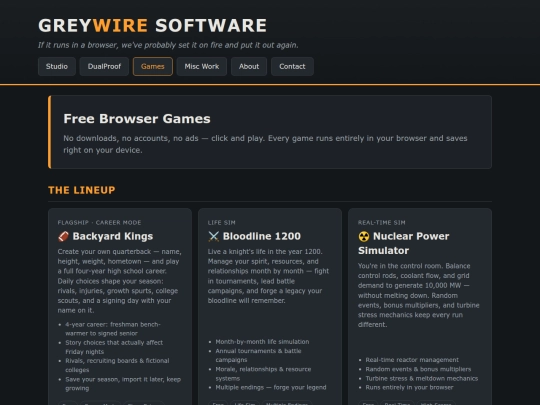The width and height of the screenshot is (540, 405).
Task: Select the highlighted Games tab
Action: click(x=153, y=66)
